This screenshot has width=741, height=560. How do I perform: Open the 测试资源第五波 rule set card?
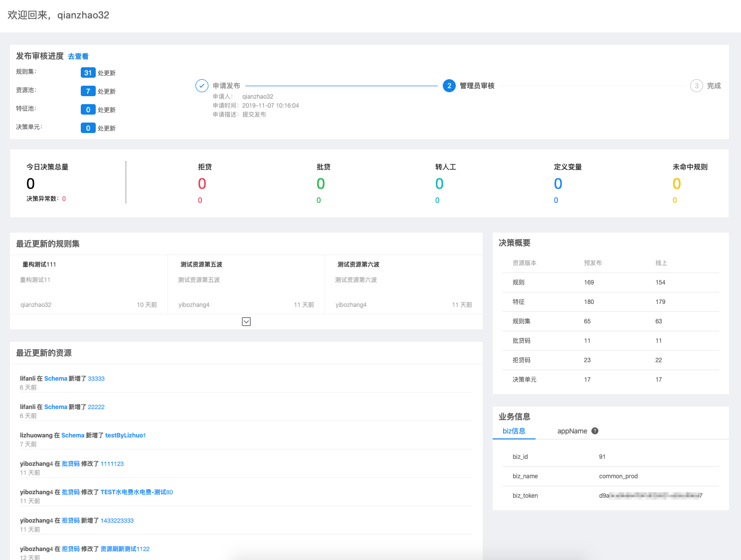pos(246,284)
